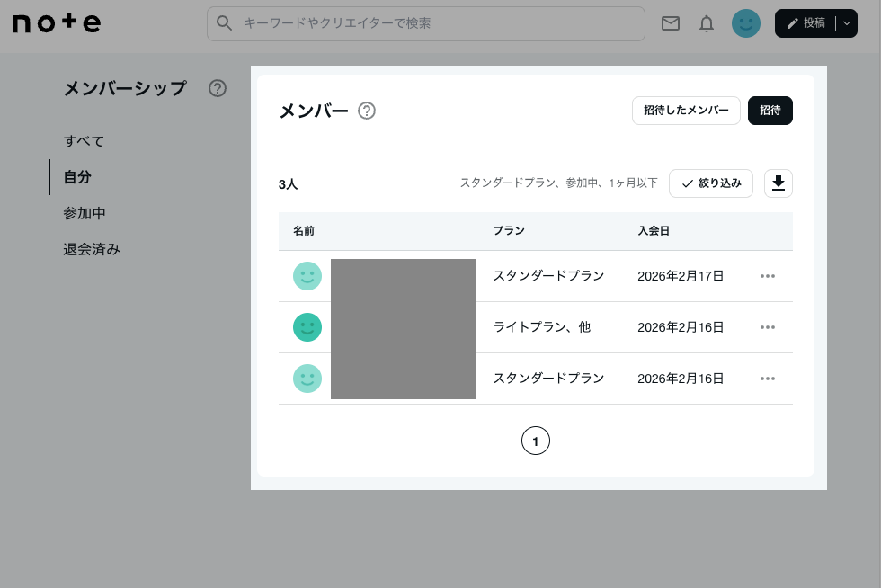The image size is (881, 588).
Task: Switch to the 参加中 section
Action: [85, 213]
